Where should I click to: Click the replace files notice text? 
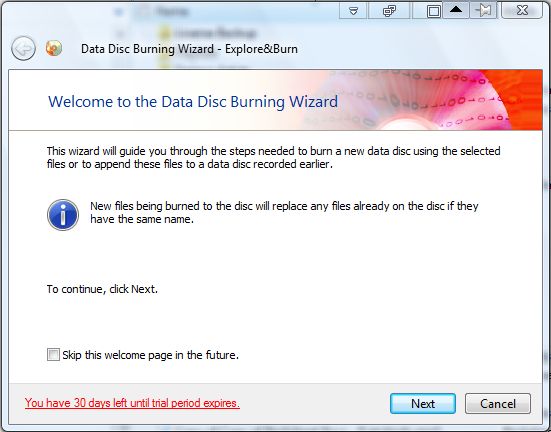tap(284, 212)
